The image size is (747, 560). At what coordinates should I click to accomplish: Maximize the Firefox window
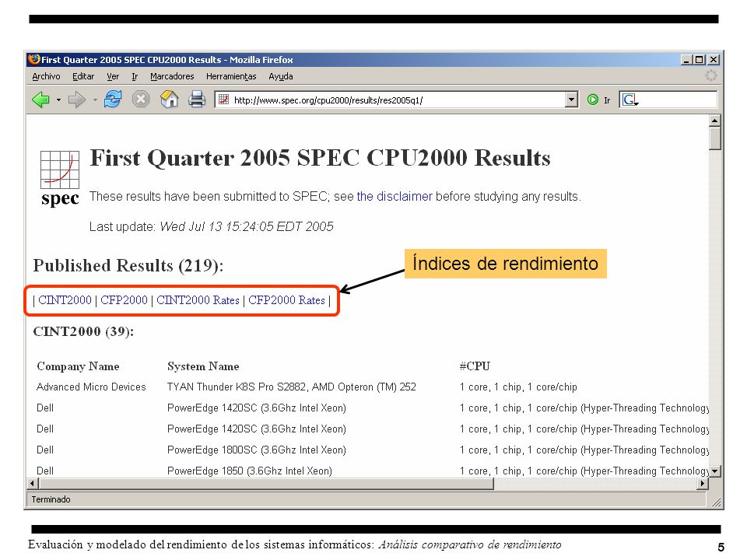tap(700, 60)
